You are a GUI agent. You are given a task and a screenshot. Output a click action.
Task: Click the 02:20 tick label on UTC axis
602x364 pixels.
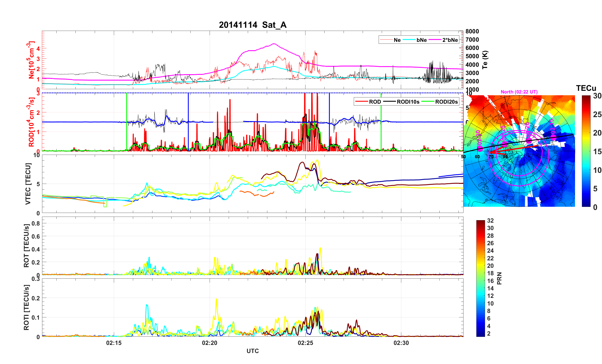click(209, 343)
